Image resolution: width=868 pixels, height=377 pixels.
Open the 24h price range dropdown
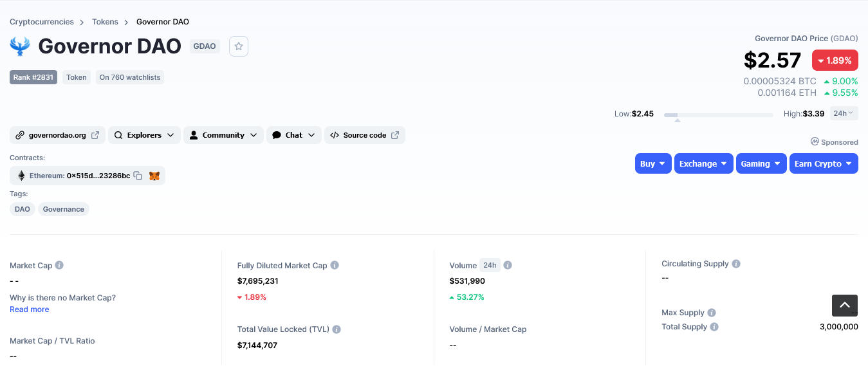click(x=844, y=113)
